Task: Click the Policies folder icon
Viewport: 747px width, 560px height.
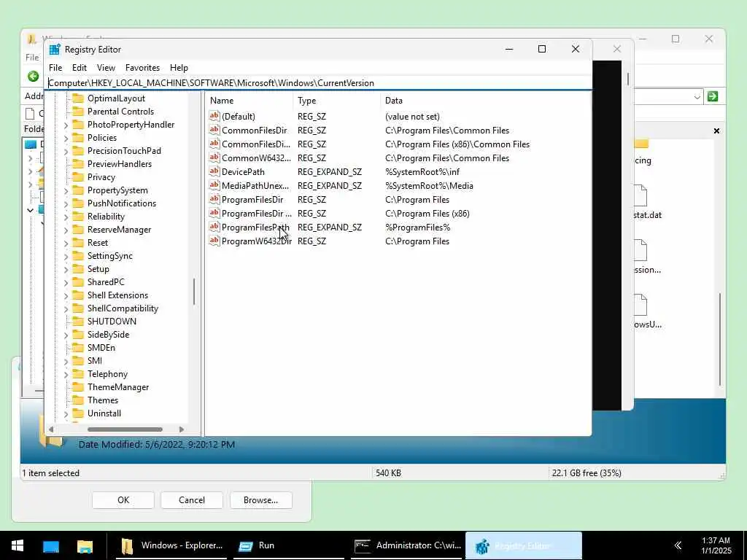Action: 78,138
